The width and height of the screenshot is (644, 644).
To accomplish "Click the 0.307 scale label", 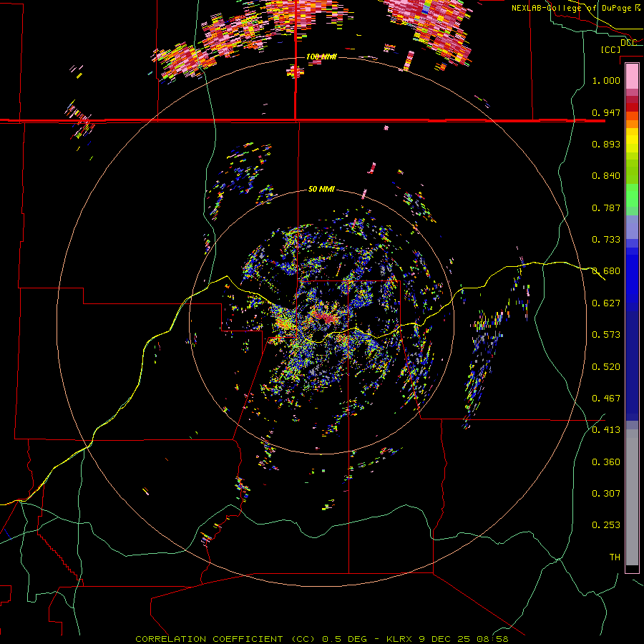I will click(x=606, y=494).
